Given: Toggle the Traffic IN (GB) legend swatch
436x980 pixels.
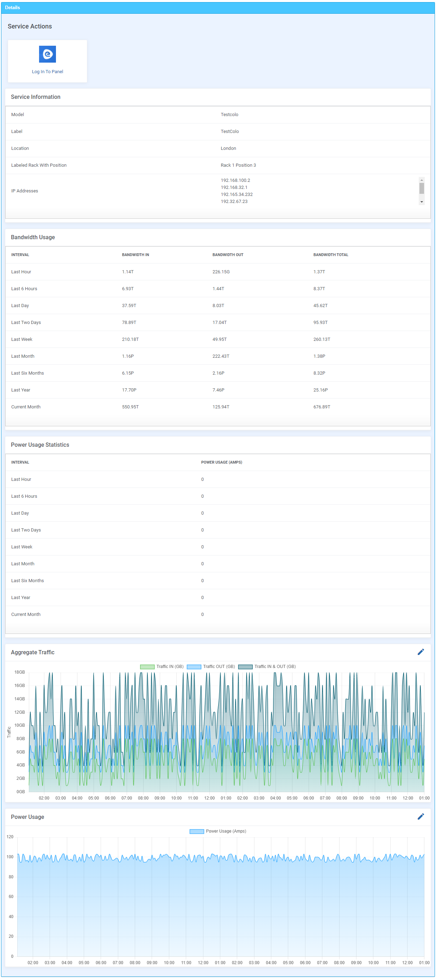Looking at the screenshot, I should coord(147,667).
